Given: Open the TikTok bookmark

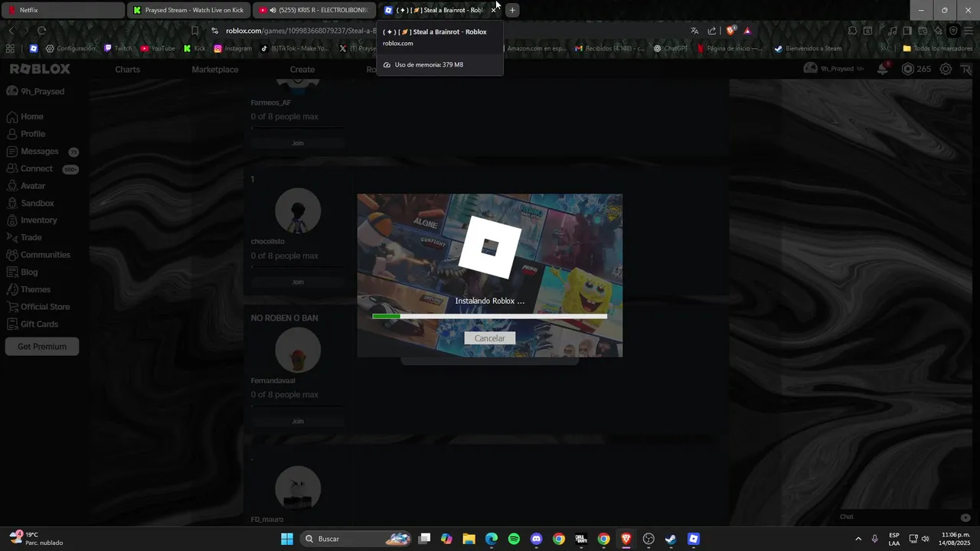Looking at the screenshot, I should pos(295,48).
